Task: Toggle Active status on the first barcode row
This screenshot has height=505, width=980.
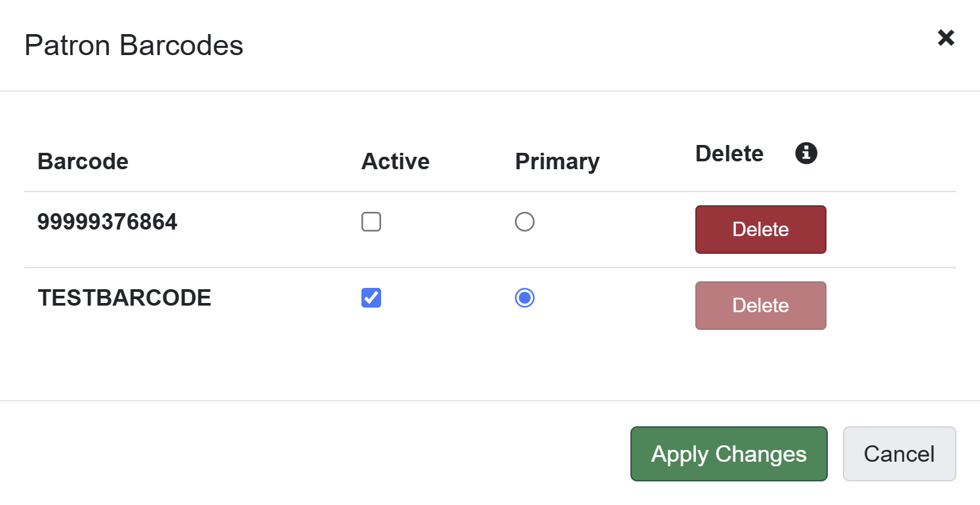Action: point(371,222)
